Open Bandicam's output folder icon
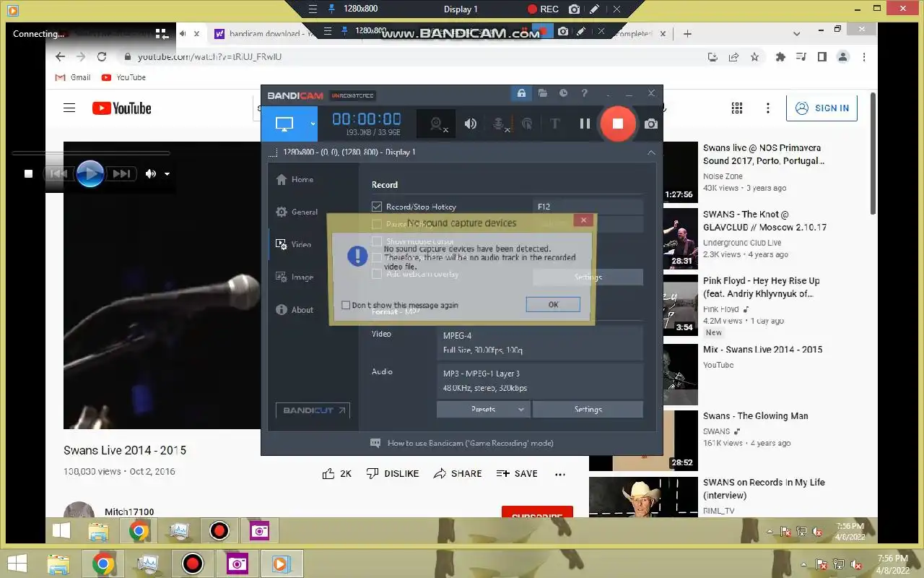 pos(543,94)
